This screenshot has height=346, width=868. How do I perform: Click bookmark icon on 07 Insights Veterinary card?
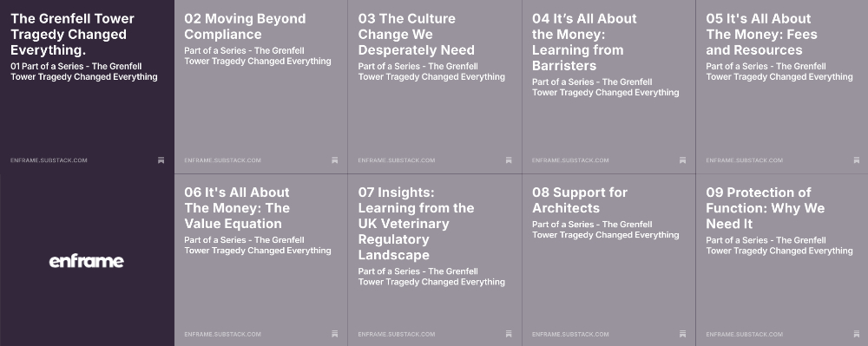[x=508, y=334]
